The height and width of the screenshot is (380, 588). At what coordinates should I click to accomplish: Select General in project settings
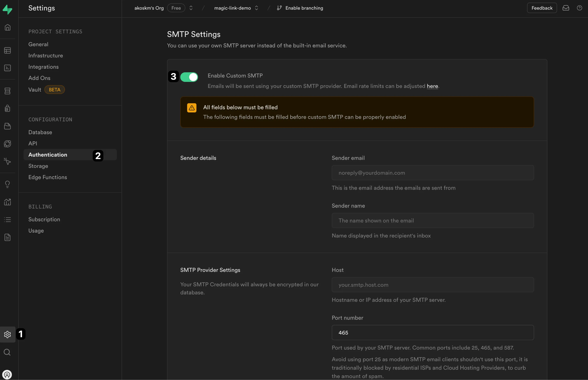pyautogui.click(x=38, y=44)
